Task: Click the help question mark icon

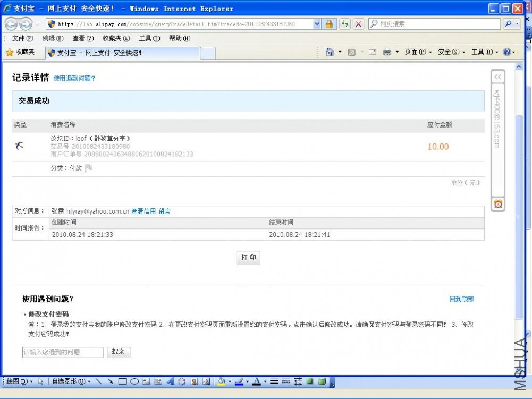Action: click(x=507, y=52)
